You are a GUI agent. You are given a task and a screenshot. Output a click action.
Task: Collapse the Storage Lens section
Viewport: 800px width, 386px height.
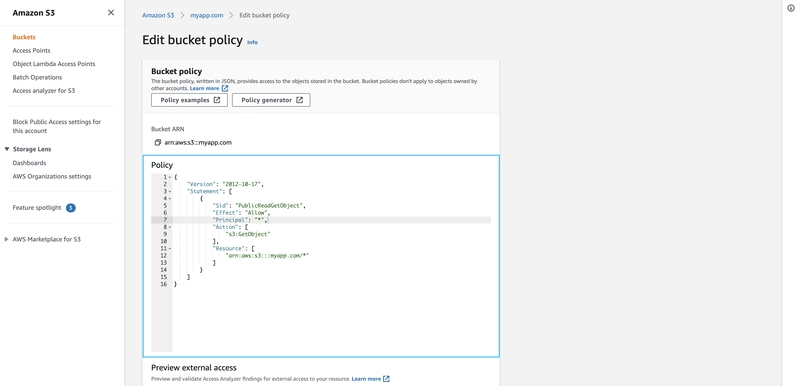point(7,149)
